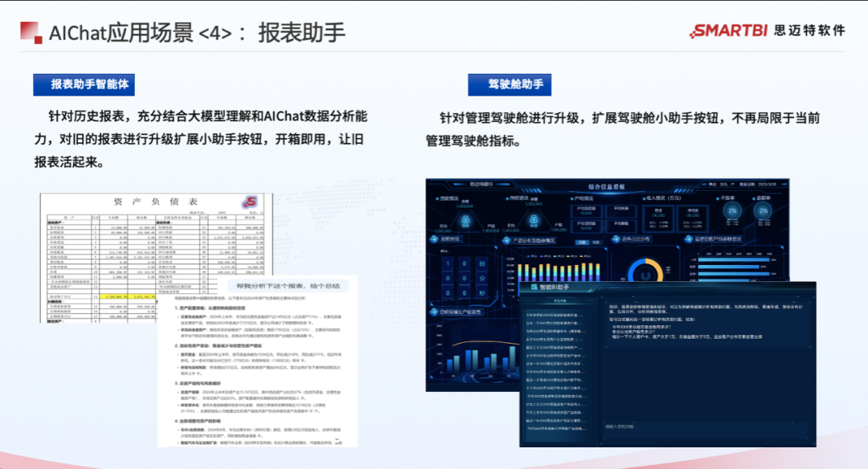Click the red square icon beside the slide title
The height and width of the screenshot is (469, 868).
click(31, 32)
